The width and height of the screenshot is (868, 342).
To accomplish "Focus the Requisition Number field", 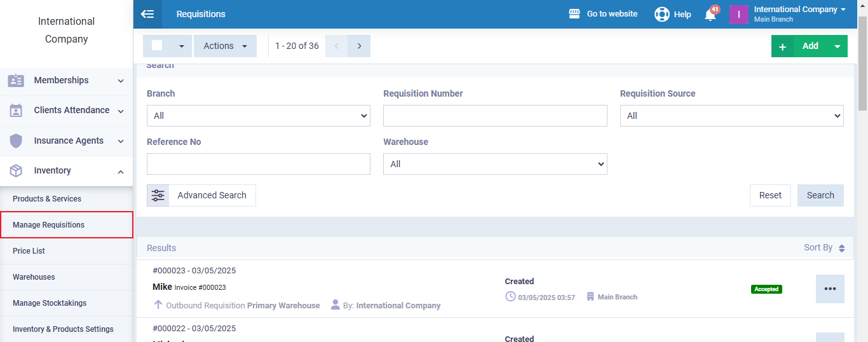I will [495, 116].
